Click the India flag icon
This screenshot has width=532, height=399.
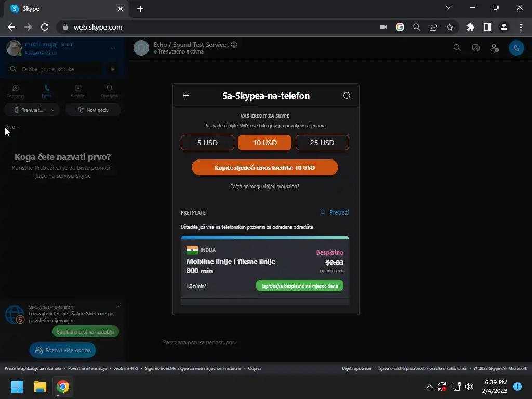[x=192, y=250]
